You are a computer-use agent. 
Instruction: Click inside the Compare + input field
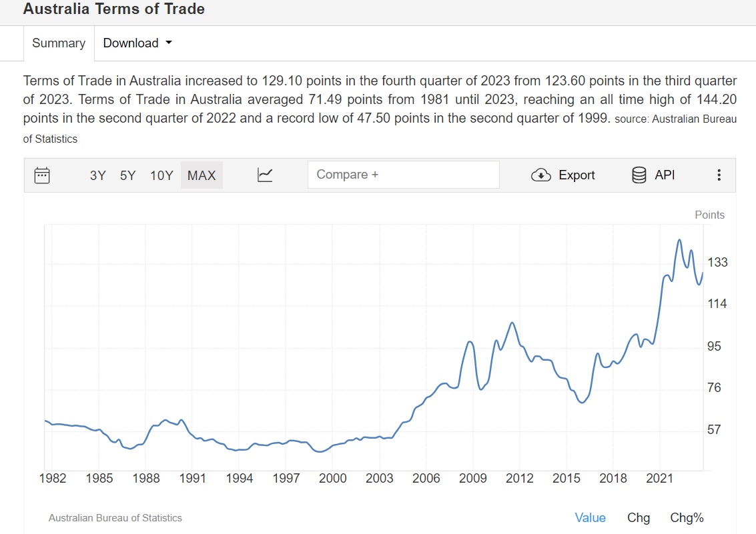pyautogui.click(x=403, y=175)
